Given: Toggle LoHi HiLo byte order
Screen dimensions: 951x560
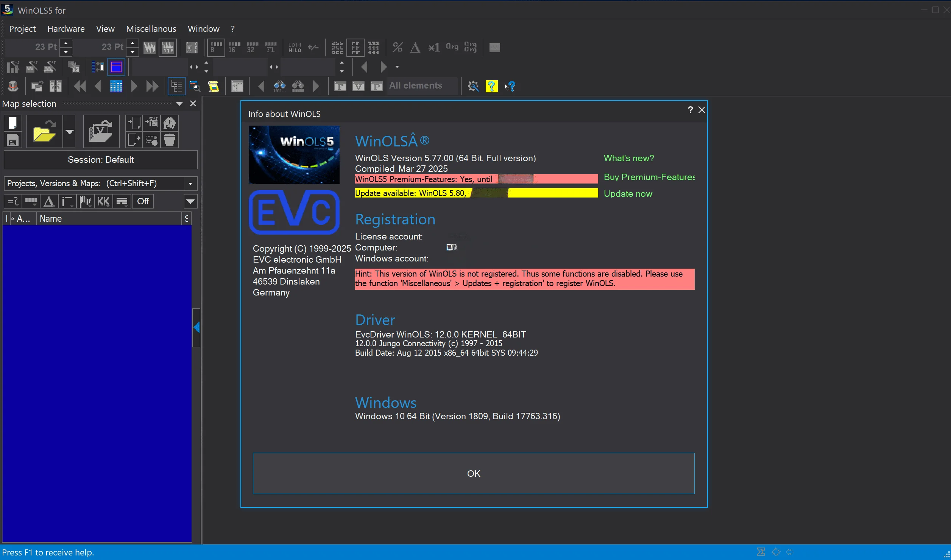Looking at the screenshot, I should pyautogui.click(x=295, y=47).
